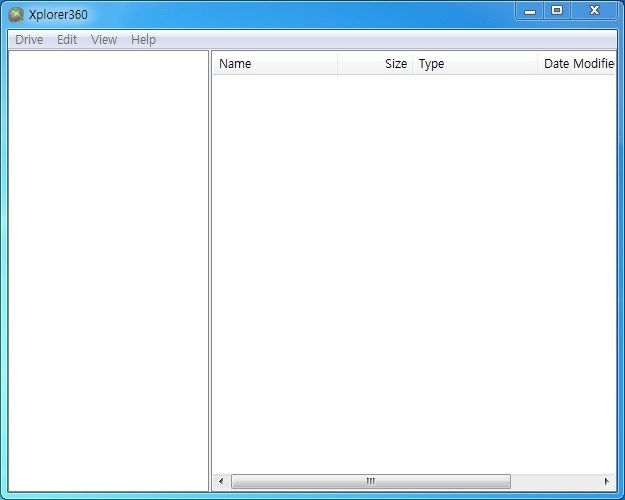The height and width of the screenshot is (500, 625).
Task: Click the horizontal scrollbar thumb
Action: (x=371, y=481)
